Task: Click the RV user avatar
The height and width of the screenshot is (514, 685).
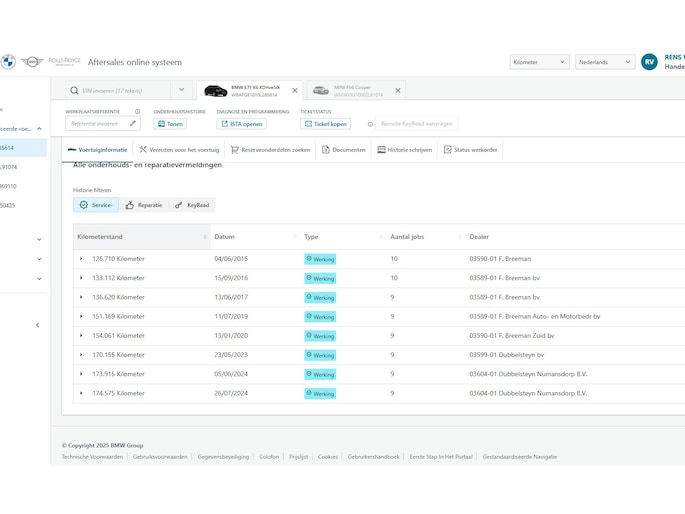Action: tap(649, 62)
